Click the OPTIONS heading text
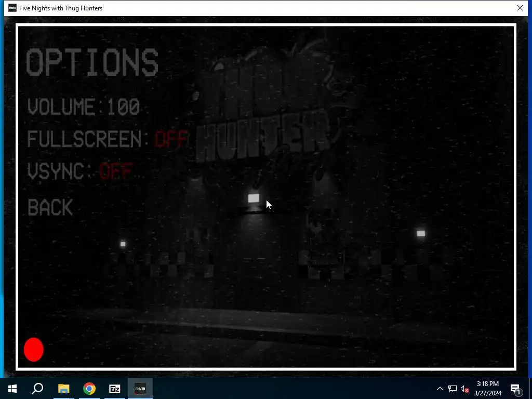Image resolution: width=532 pixels, height=399 pixels. [92, 62]
